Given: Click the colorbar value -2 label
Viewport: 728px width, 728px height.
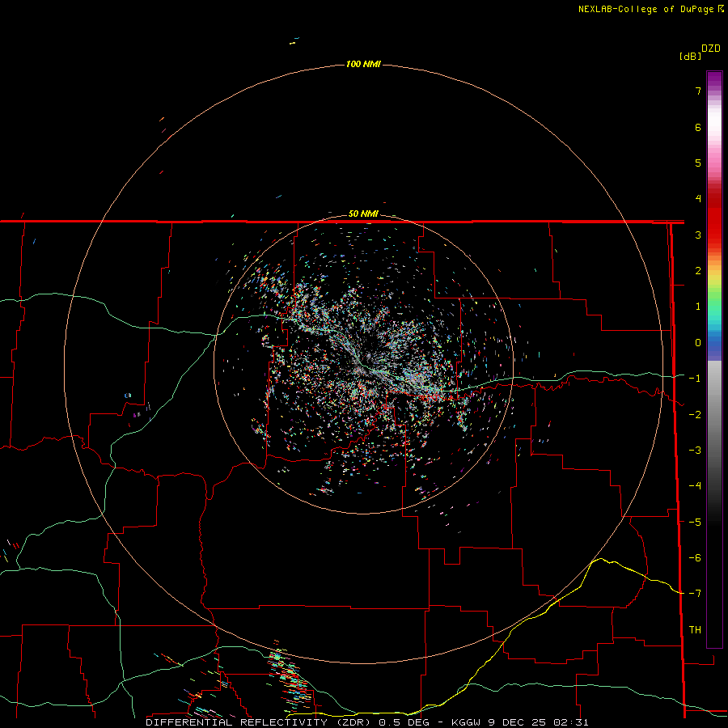Looking at the screenshot, I should 695,415.
